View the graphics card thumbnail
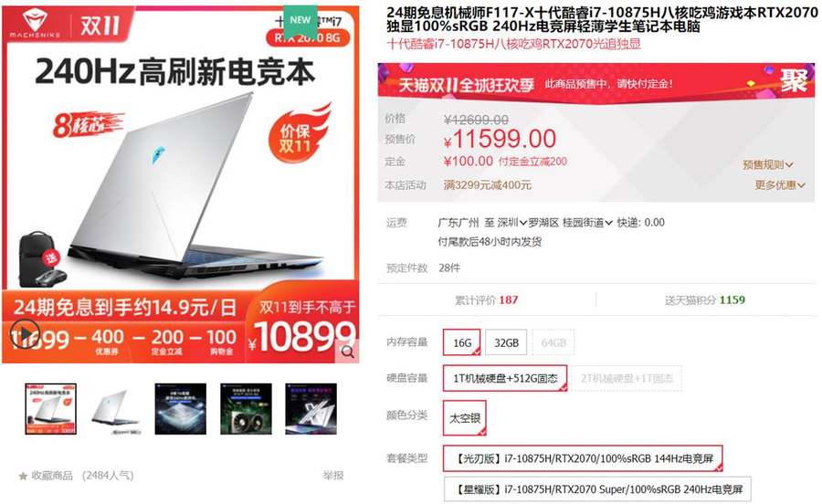Image resolution: width=822 pixels, height=504 pixels. tap(246, 409)
